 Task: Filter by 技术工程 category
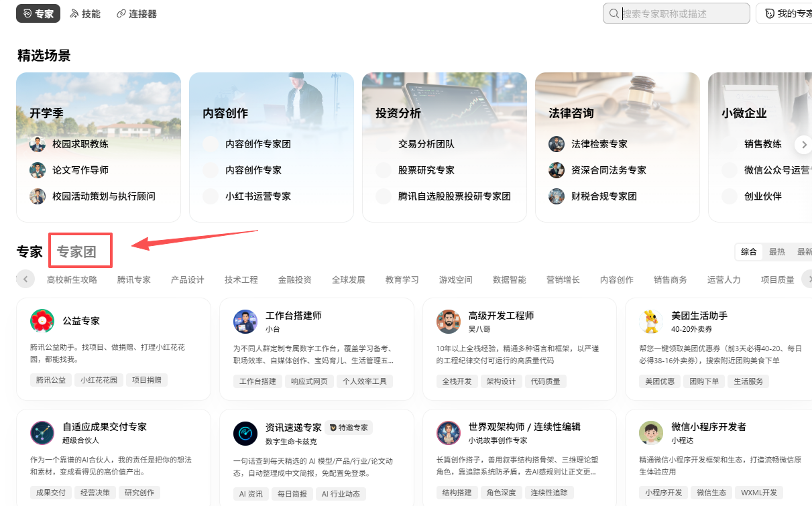click(x=241, y=279)
